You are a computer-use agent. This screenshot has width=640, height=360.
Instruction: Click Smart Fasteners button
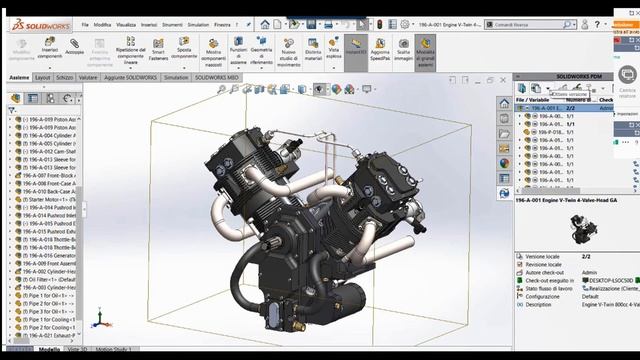[x=158, y=49]
